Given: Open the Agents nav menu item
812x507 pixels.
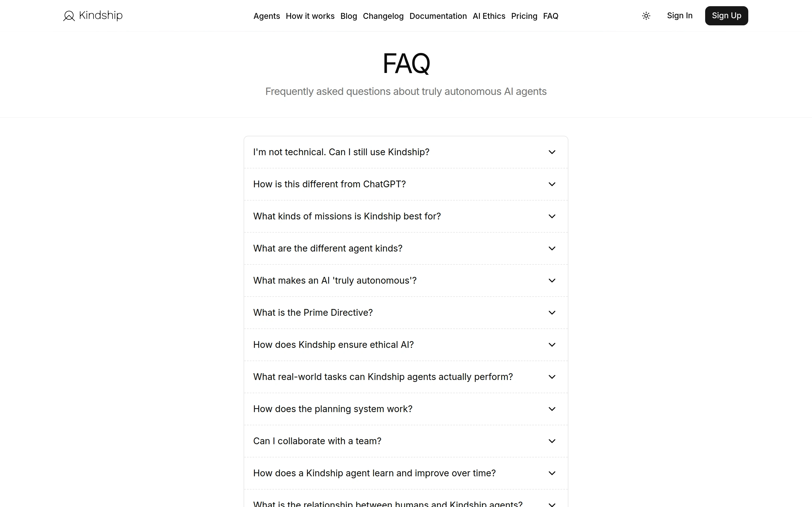Looking at the screenshot, I should click(266, 16).
